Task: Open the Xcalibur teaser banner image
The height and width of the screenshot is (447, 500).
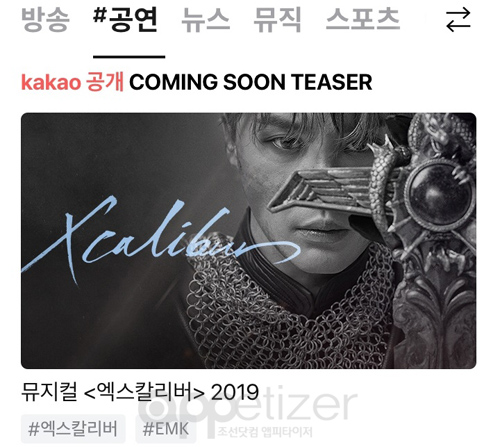Action: (249, 241)
